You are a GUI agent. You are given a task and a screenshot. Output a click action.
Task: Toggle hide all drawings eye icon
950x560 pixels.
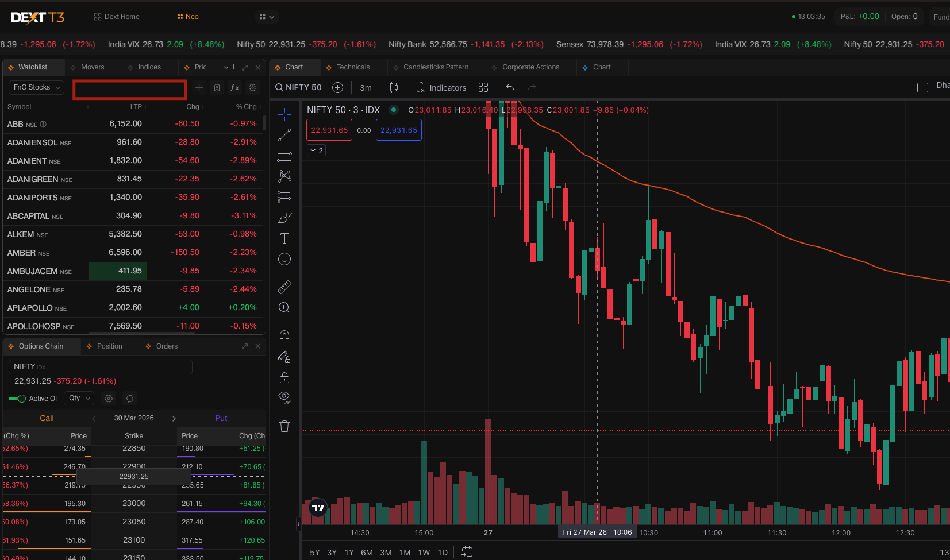pyautogui.click(x=284, y=397)
